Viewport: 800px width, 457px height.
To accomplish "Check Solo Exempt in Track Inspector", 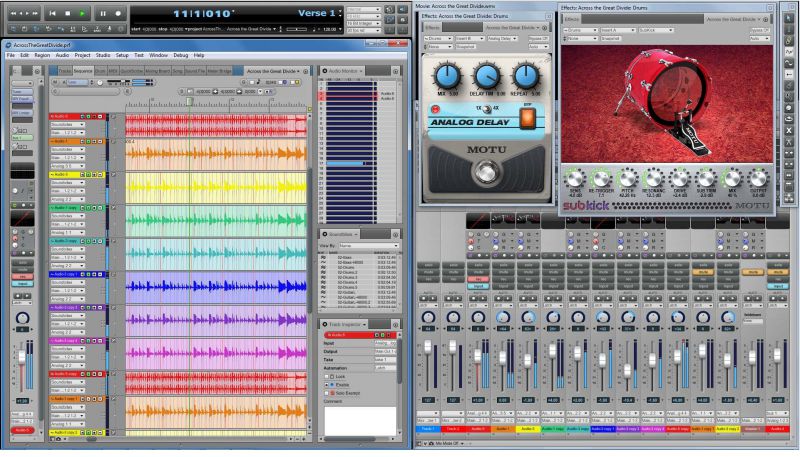I will click(327, 393).
